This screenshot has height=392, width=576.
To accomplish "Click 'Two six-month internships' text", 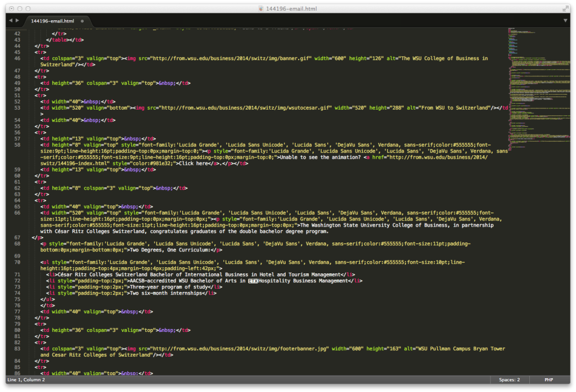I will 166,293.
